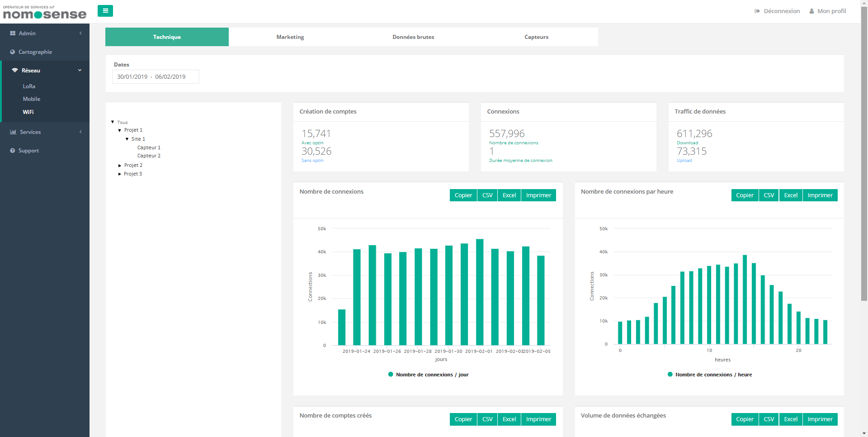Collapse the Site 1 tree node
The width and height of the screenshot is (868, 437).
[x=127, y=139]
